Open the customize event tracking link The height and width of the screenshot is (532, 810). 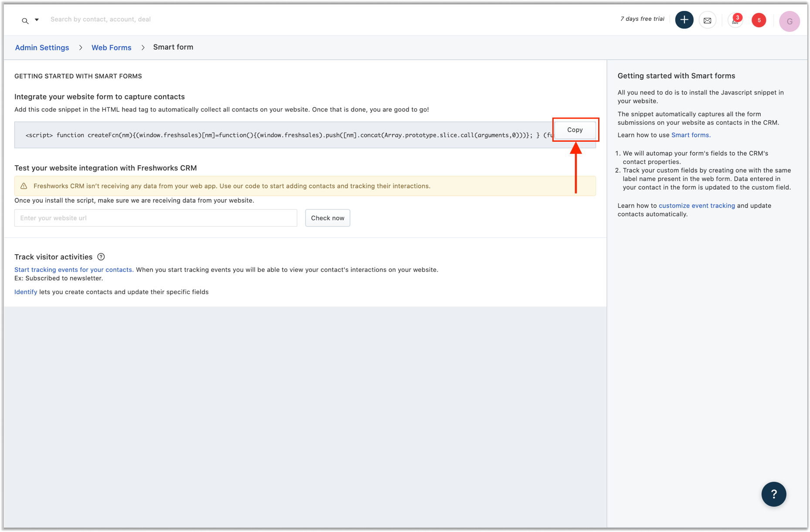pyautogui.click(x=696, y=206)
